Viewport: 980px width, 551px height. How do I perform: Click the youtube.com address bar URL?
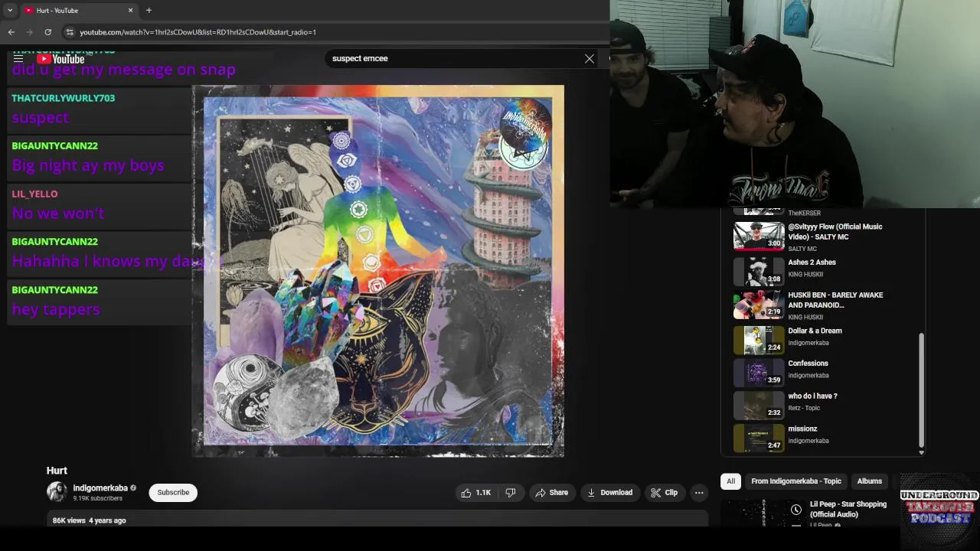tap(198, 32)
